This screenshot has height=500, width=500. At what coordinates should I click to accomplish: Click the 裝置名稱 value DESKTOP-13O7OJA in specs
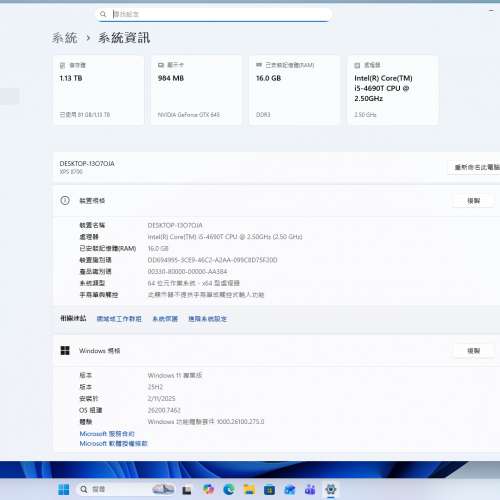[175, 225]
